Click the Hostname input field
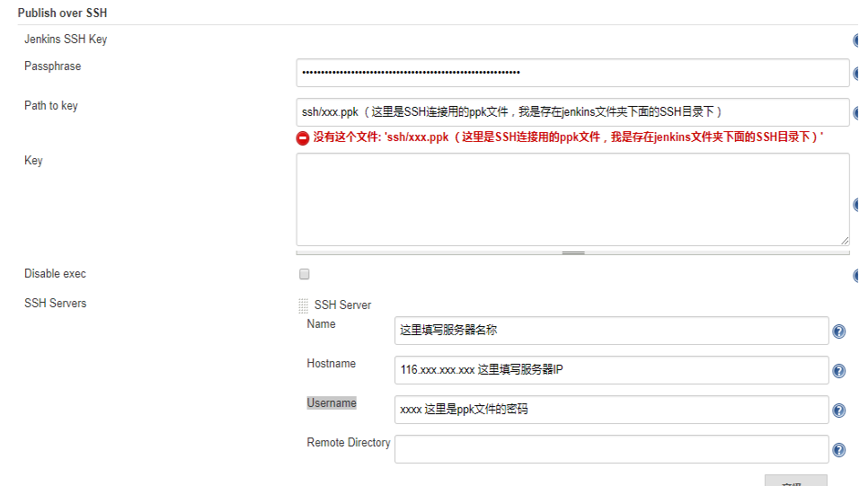 [x=611, y=370]
